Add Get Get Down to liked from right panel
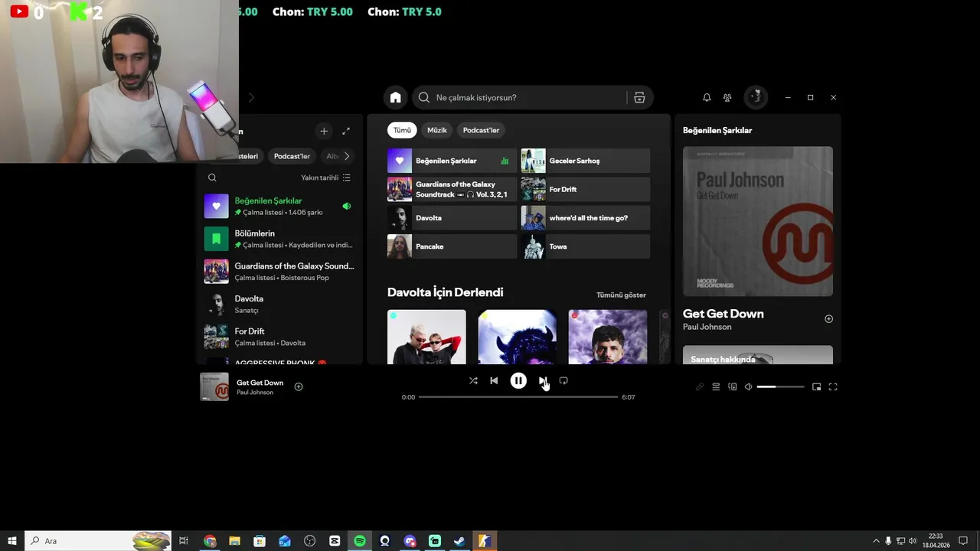This screenshot has width=980, height=551. (x=828, y=319)
